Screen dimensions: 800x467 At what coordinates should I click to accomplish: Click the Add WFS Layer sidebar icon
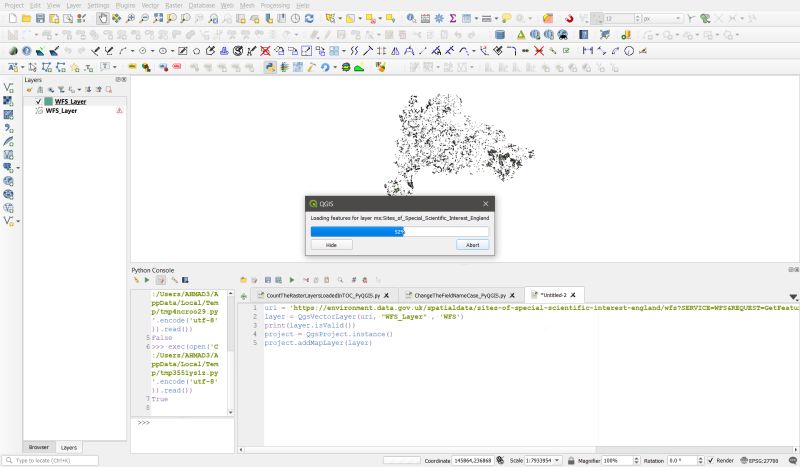[8, 208]
